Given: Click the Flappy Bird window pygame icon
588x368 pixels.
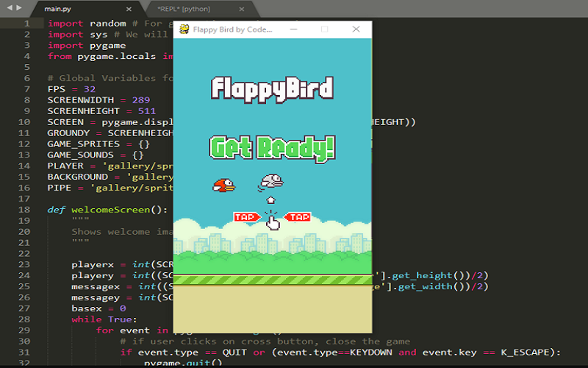Looking at the screenshot, I should 184,29.
